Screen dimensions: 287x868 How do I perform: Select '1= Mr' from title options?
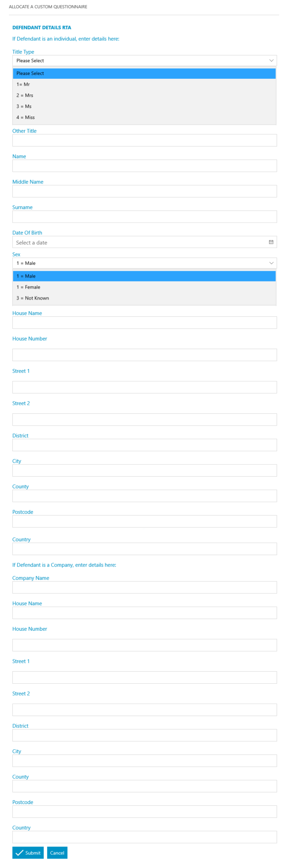pyautogui.click(x=23, y=84)
